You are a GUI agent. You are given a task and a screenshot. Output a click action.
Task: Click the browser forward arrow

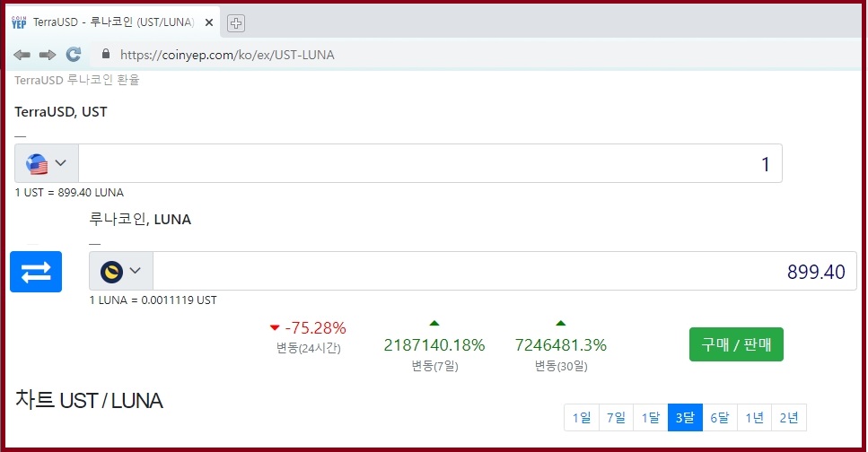(x=47, y=55)
